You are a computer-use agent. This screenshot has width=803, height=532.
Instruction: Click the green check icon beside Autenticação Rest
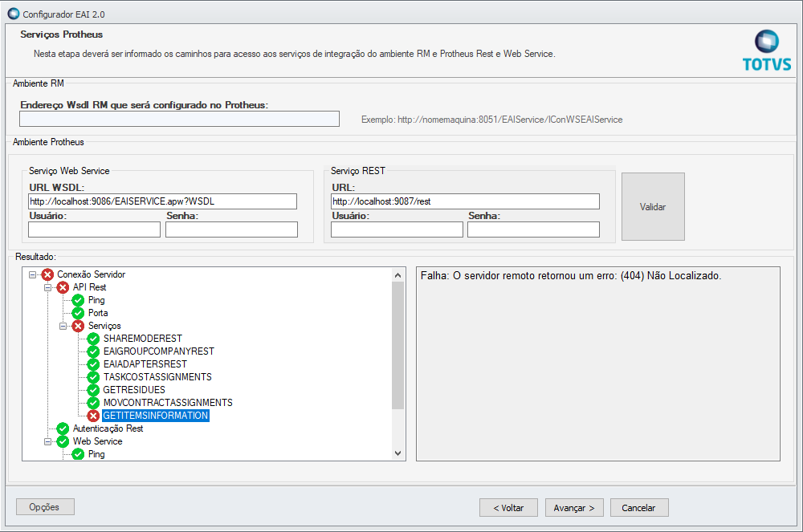click(63, 428)
